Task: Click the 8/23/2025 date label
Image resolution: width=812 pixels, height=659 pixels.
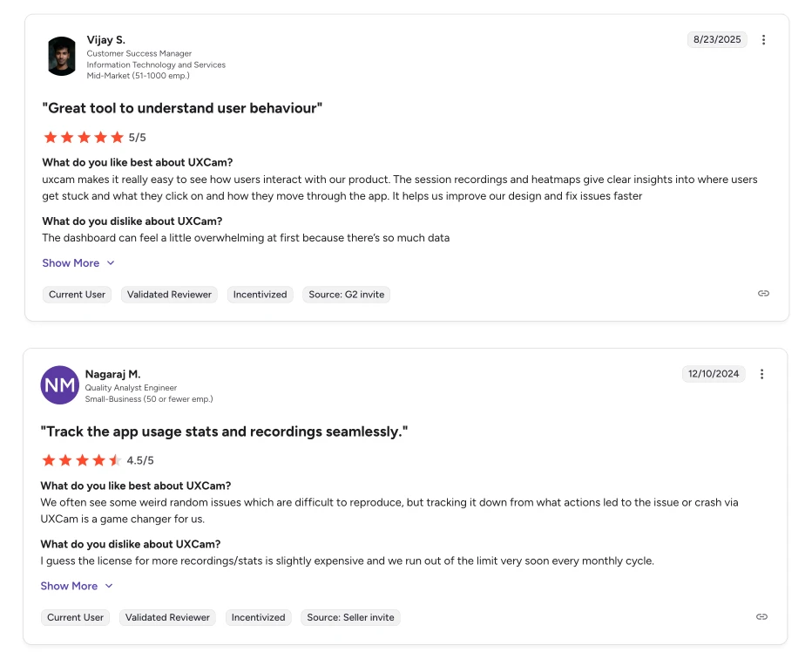Action: [716, 39]
